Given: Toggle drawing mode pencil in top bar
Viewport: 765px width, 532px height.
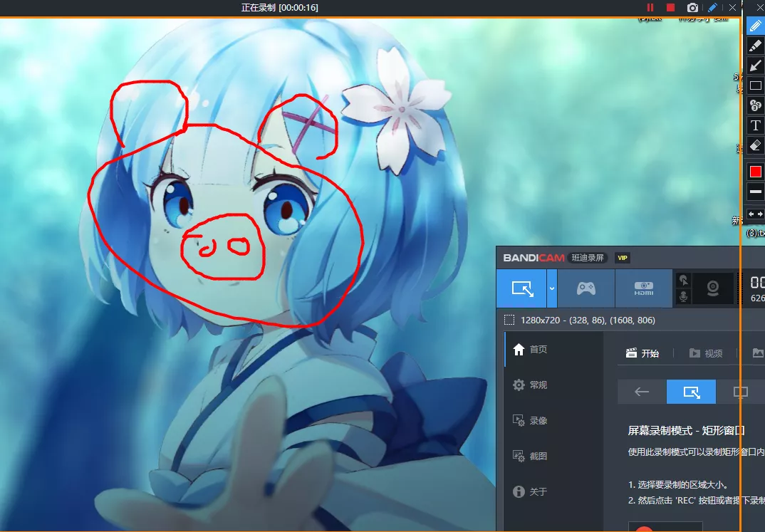Looking at the screenshot, I should click(713, 8).
